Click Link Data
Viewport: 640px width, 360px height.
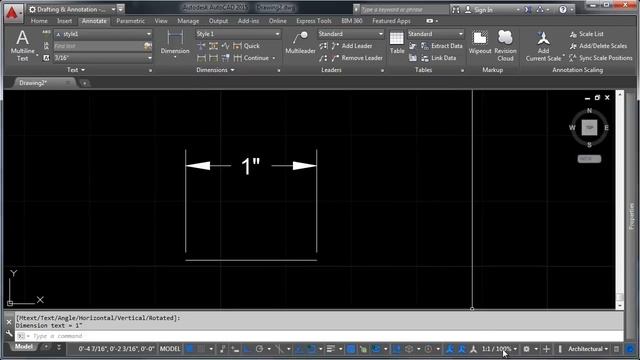tap(438, 58)
